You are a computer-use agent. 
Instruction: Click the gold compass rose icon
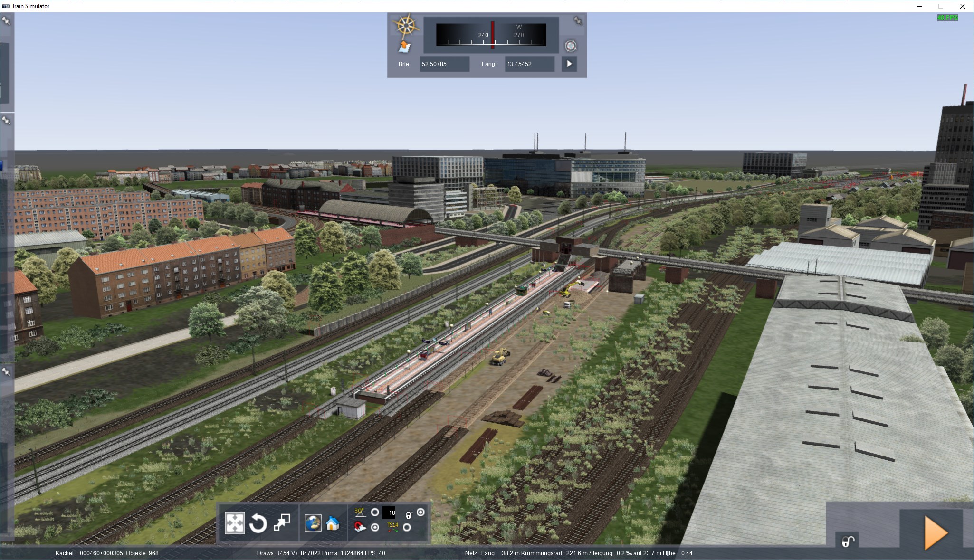[x=405, y=26]
